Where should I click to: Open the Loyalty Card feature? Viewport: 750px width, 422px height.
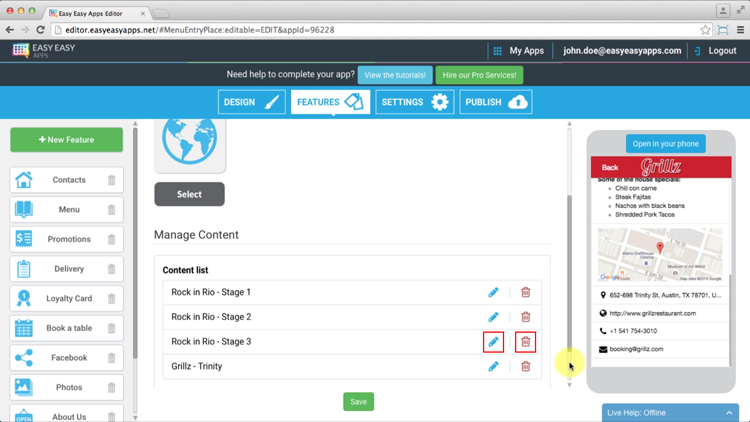click(x=68, y=298)
